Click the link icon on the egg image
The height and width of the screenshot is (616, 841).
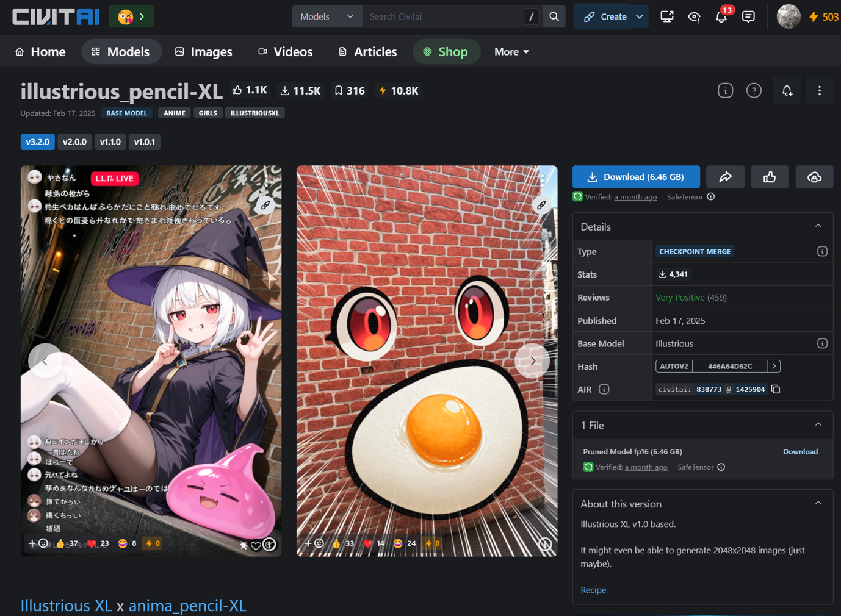tap(541, 206)
